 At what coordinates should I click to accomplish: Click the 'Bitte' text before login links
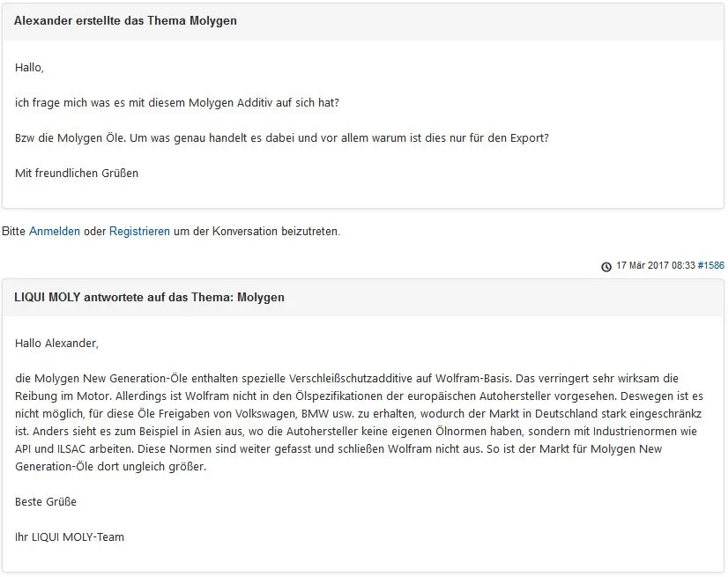13,232
